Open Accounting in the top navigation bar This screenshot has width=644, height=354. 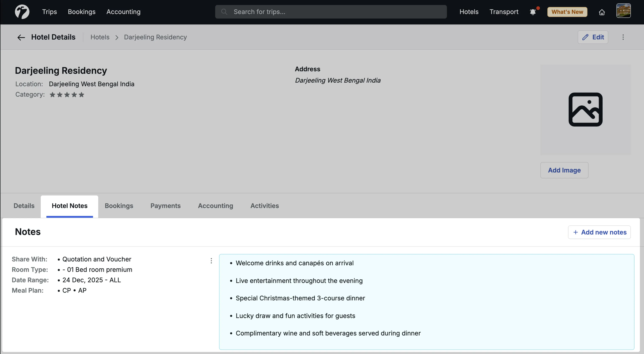point(123,12)
